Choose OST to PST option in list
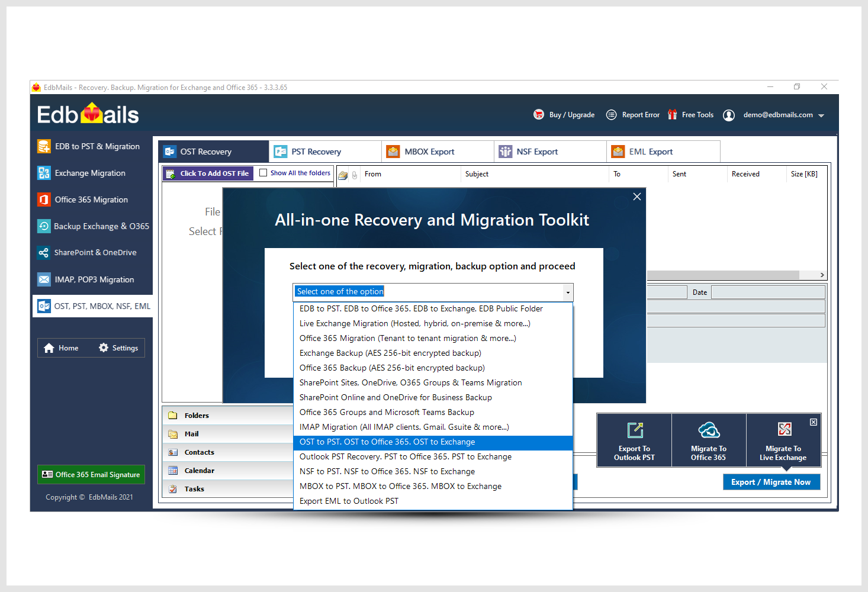The height and width of the screenshot is (592, 868). pyautogui.click(x=387, y=442)
